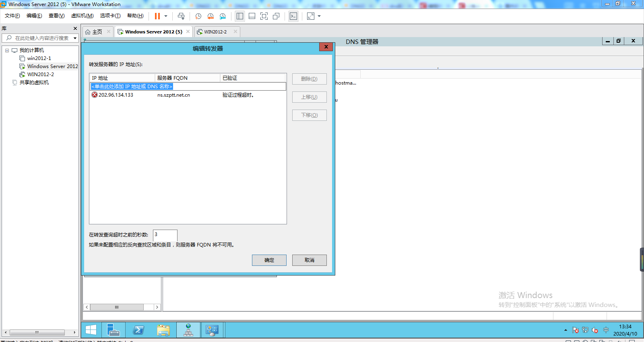Click the red error icon beside 202.96.134.133

click(95, 95)
